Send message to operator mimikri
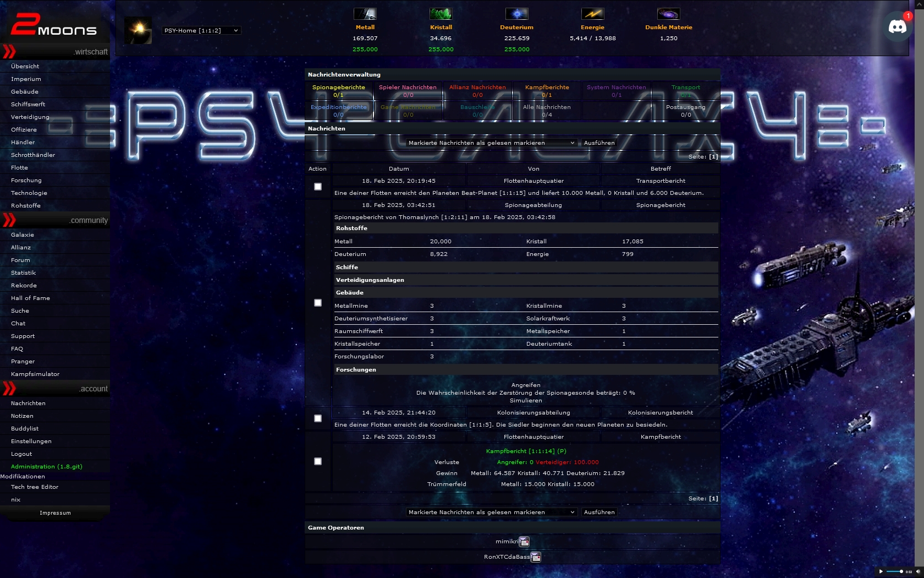Screen dimensions: 924x578 coord(524,542)
